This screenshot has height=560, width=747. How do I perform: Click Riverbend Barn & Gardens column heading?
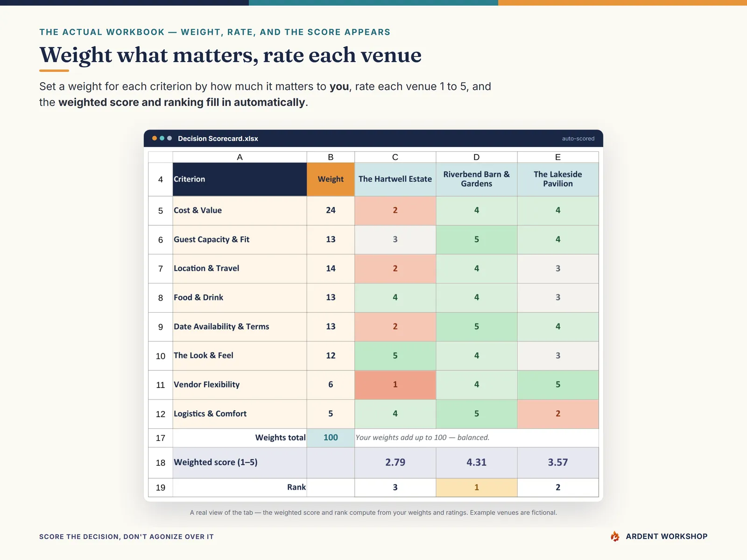476,179
